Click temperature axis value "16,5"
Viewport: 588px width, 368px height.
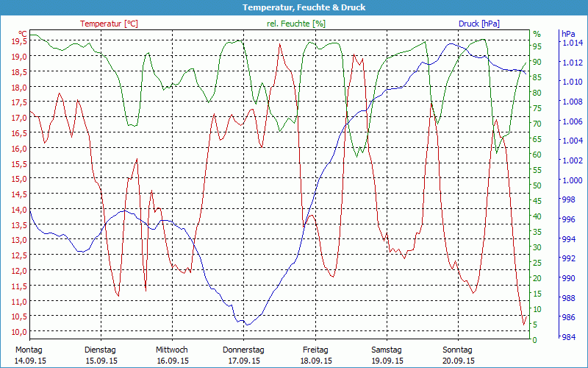pyautogui.click(x=20, y=133)
